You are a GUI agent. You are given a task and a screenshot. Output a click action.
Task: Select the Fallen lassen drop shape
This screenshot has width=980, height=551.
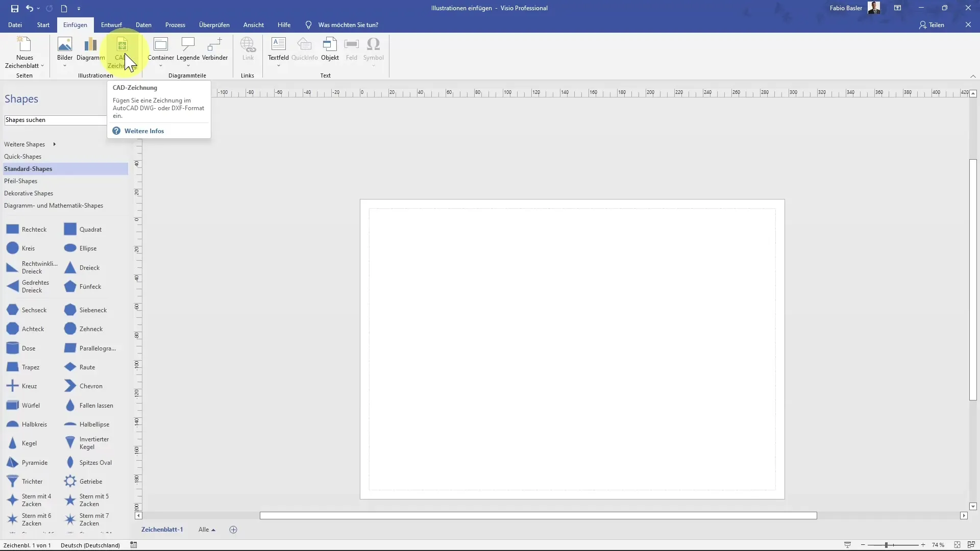pos(89,406)
